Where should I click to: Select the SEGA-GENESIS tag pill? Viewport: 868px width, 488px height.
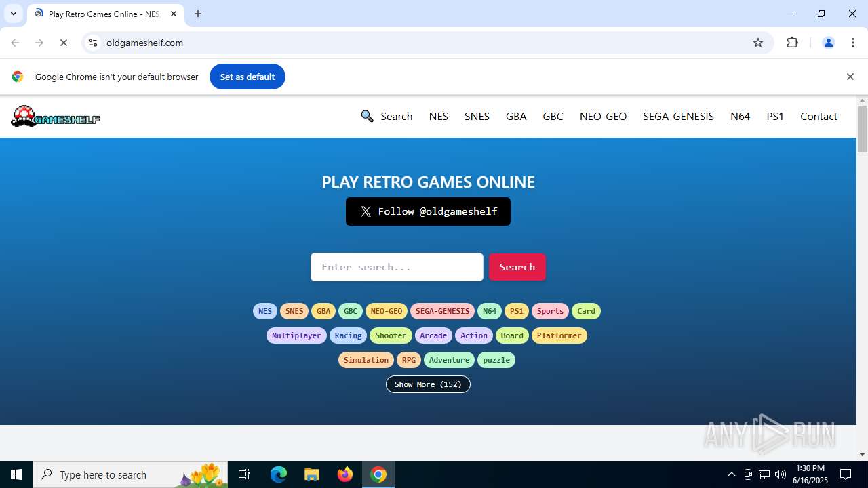[442, 311]
